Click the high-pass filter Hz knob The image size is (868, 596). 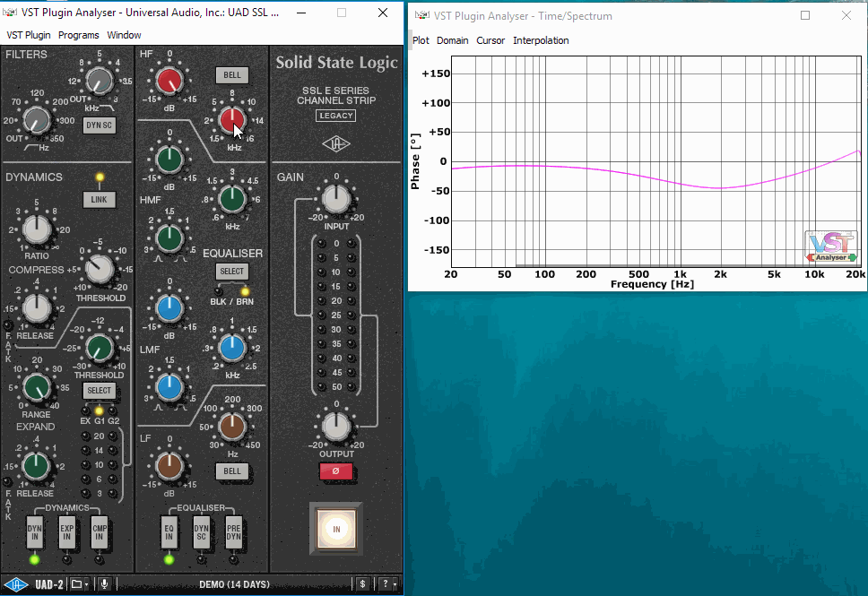37,120
